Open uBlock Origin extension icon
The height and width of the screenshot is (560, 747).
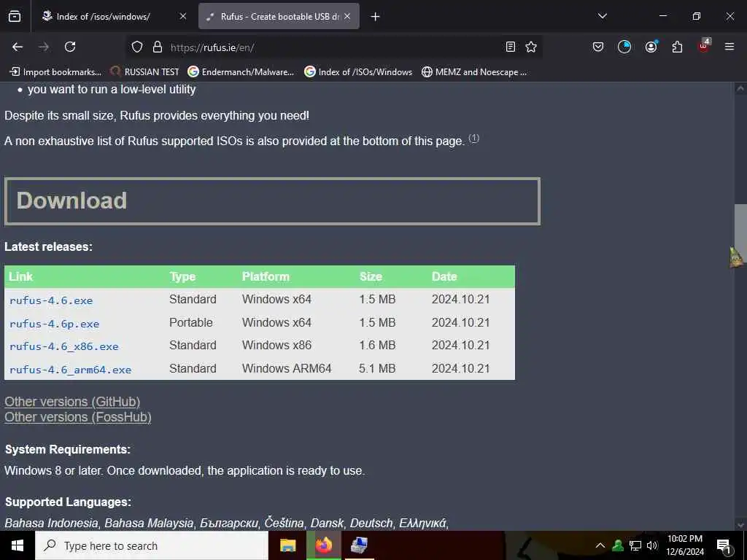704,46
